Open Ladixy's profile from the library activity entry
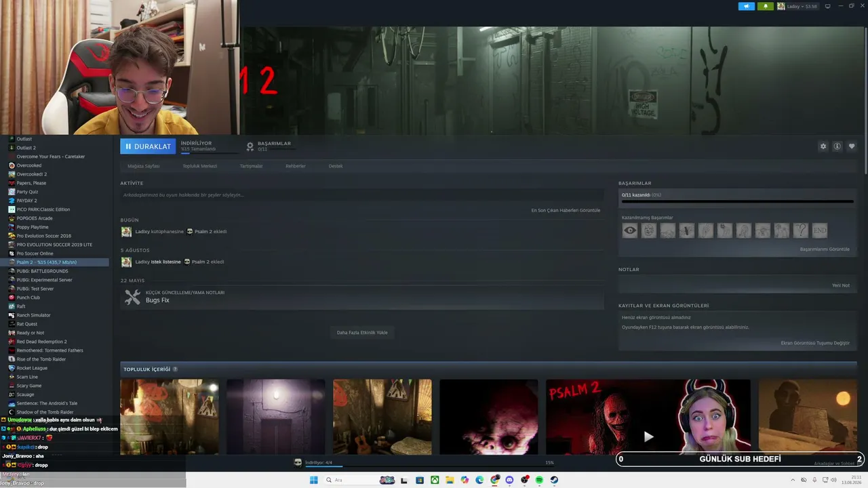This screenshot has width=868, height=488. coord(142,232)
